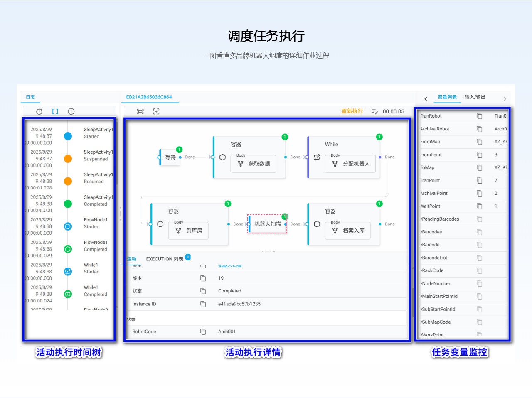Click the RackCode variable row
This screenshot has width=532, height=398.
click(x=463, y=270)
